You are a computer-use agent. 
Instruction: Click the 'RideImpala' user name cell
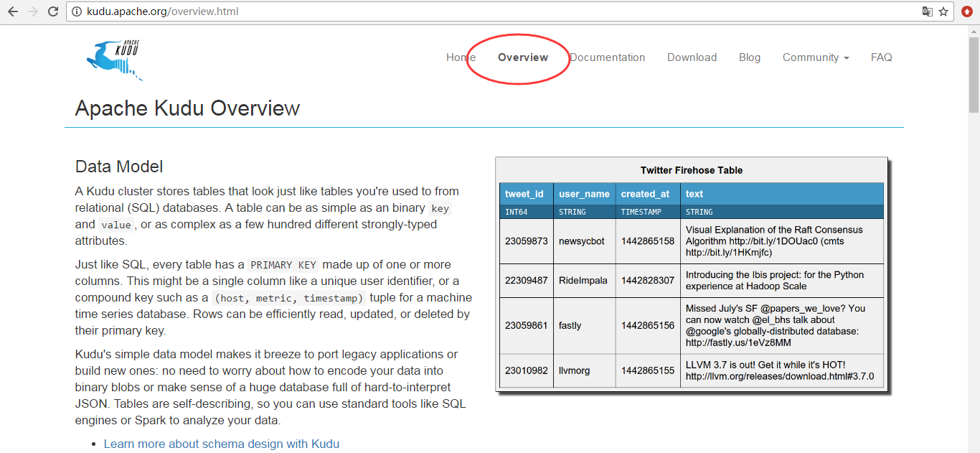(x=583, y=281)
